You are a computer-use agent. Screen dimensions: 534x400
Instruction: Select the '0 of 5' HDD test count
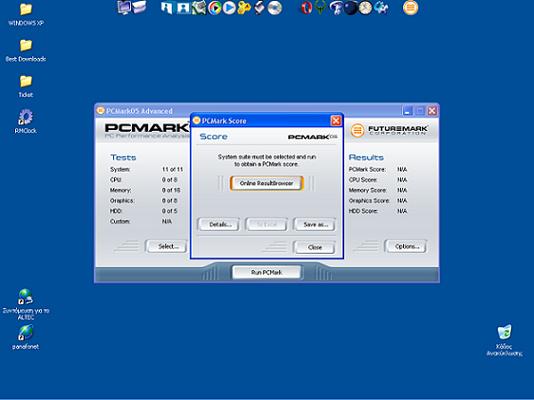pos(170,211)
